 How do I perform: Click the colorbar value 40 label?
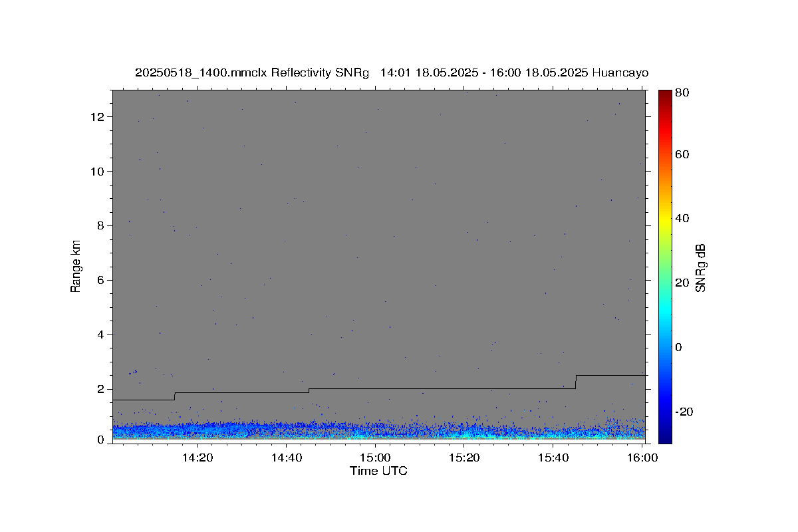pos(683,219)
